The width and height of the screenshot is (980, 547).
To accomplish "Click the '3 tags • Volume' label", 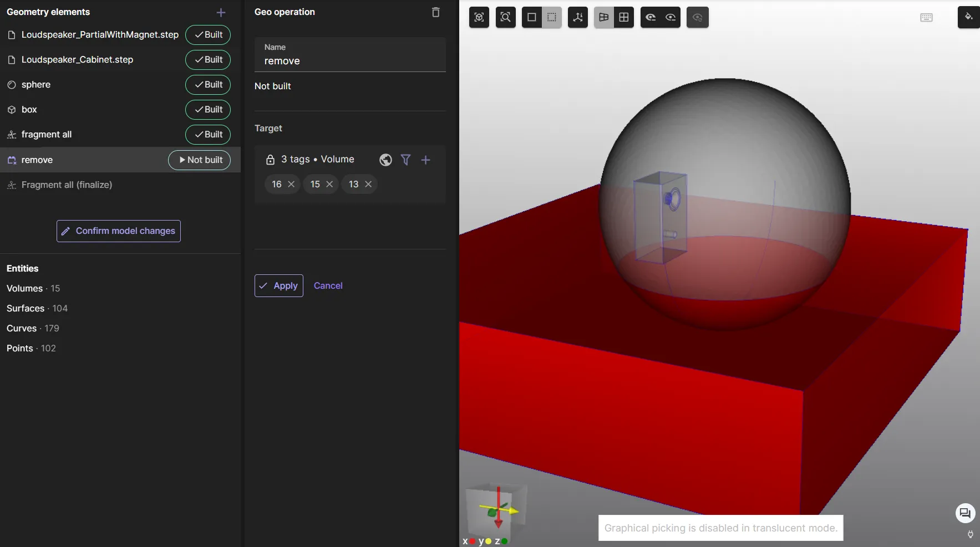I will point(318,159).
